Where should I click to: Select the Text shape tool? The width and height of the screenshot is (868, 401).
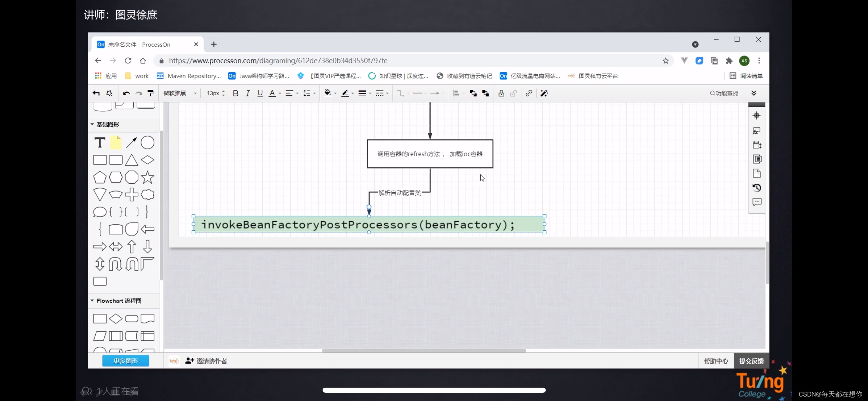(x=100, y=143)
